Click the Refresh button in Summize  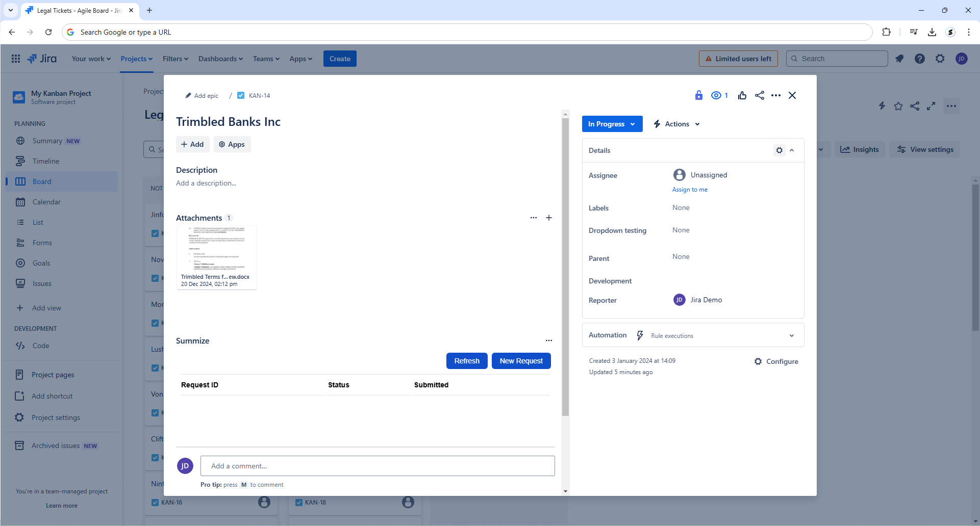467,361
